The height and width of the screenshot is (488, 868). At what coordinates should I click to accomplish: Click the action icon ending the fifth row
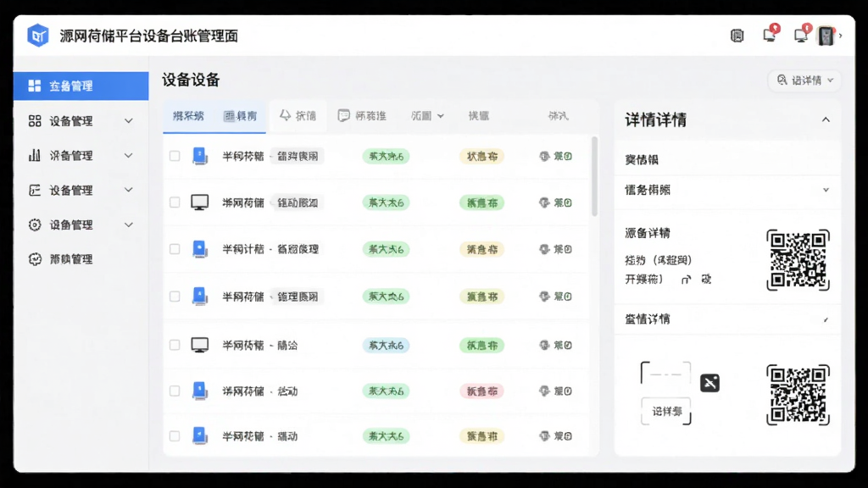(556, 346)
